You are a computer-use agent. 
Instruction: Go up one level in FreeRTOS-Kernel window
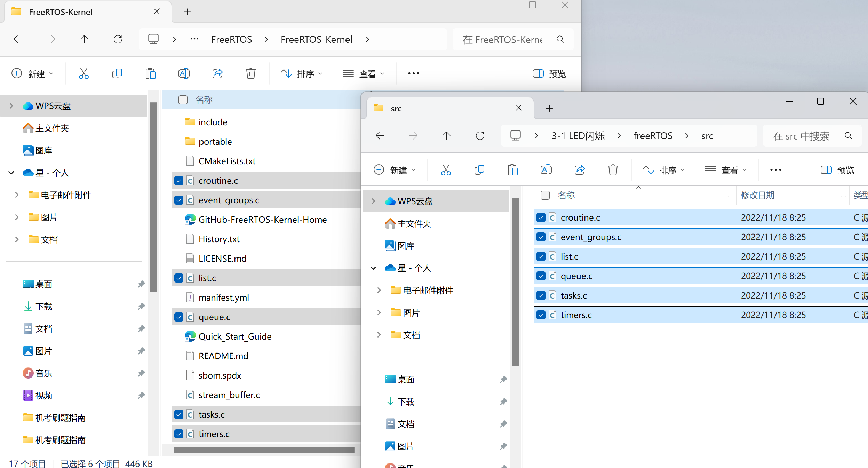84,39
